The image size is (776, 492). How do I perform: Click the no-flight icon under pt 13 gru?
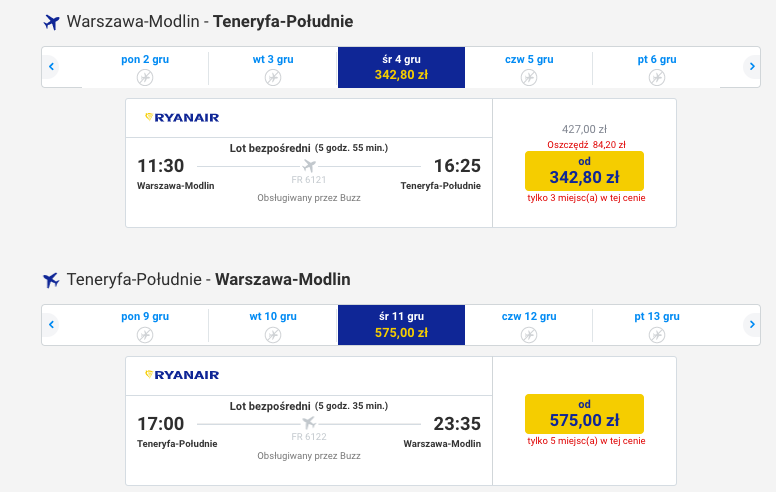coord(657,335)
